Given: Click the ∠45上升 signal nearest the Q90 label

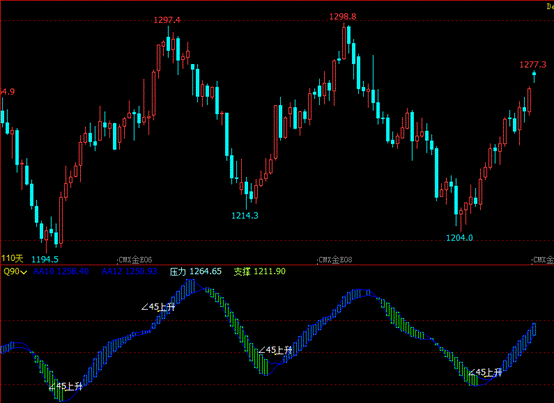Looking at the screenshot, I should pos(158,307).
